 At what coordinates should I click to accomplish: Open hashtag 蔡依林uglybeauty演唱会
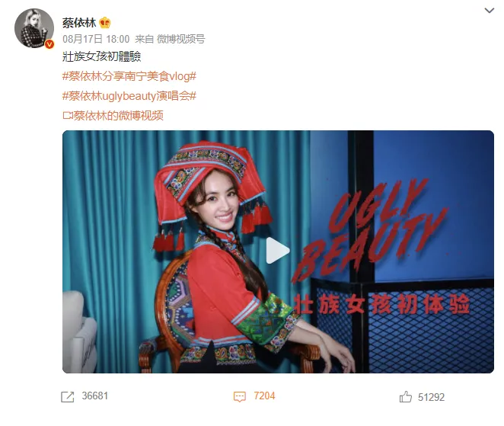click(129, 96)
